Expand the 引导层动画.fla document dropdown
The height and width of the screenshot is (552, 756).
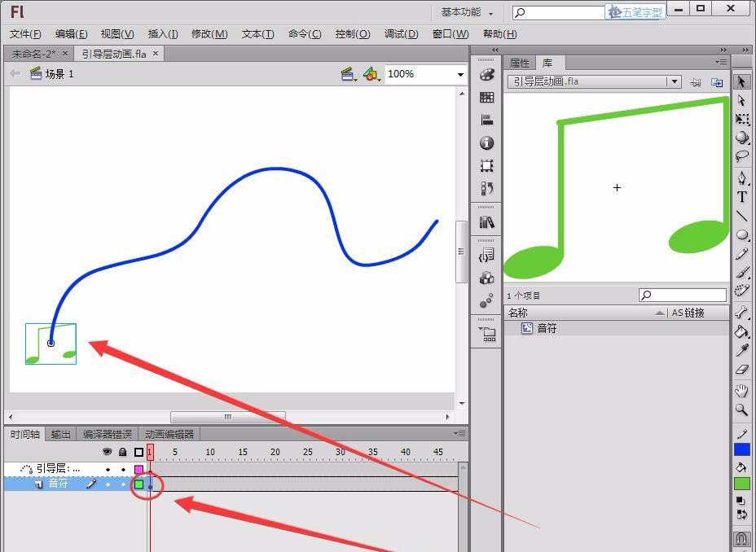(x=674, y=81)
